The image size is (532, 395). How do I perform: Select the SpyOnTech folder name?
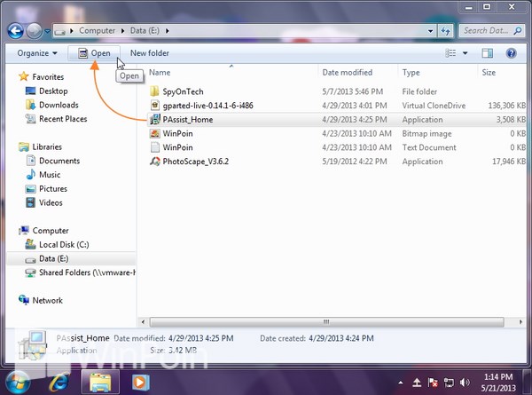point(183,91)
